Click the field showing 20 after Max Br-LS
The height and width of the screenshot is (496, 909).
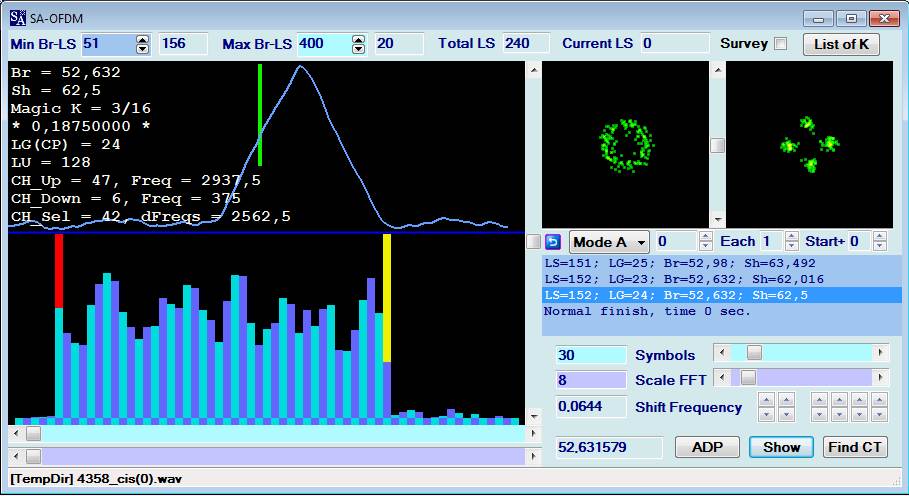399,44
